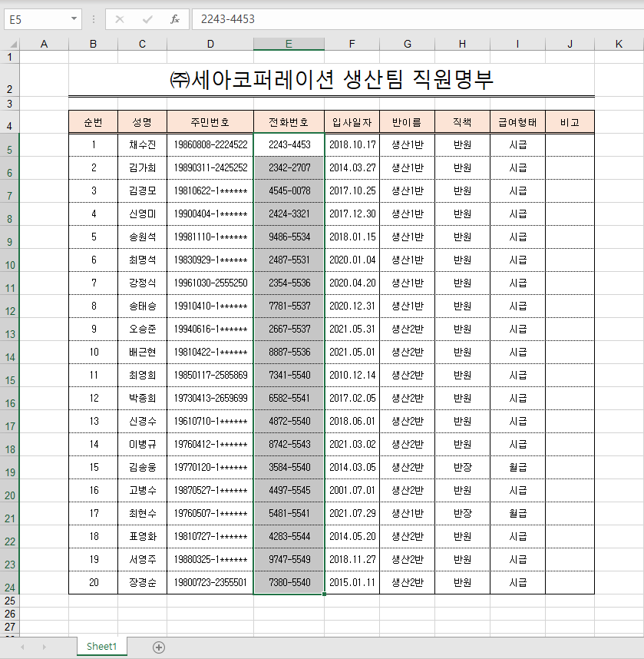Click the previous sheet navigation arrow

click(22, 647)
